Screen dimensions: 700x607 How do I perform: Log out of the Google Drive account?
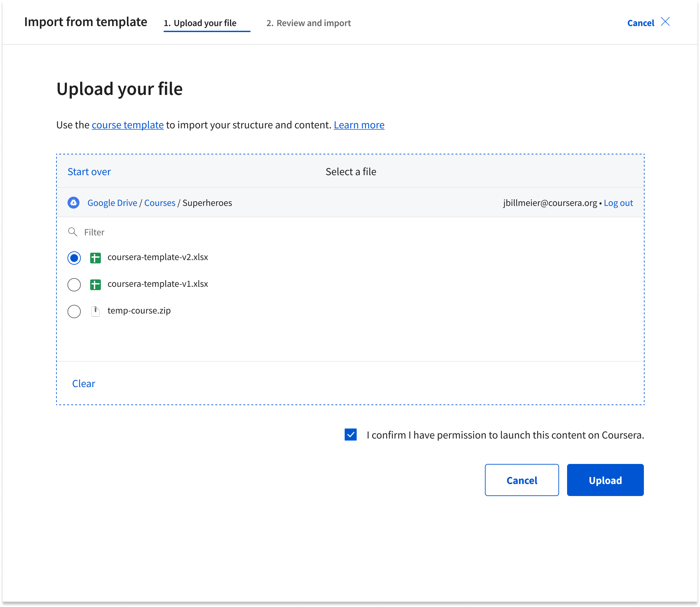pyautogui.click(x=618, y=203)
